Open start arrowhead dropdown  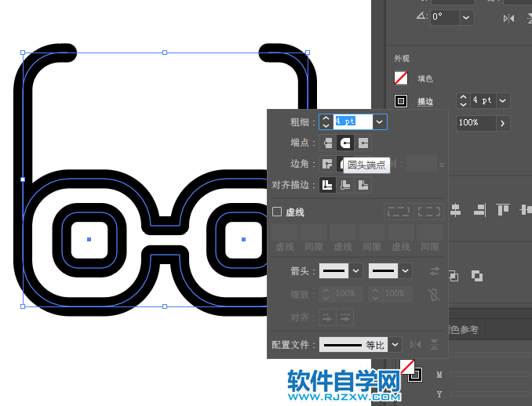point(356,271)
